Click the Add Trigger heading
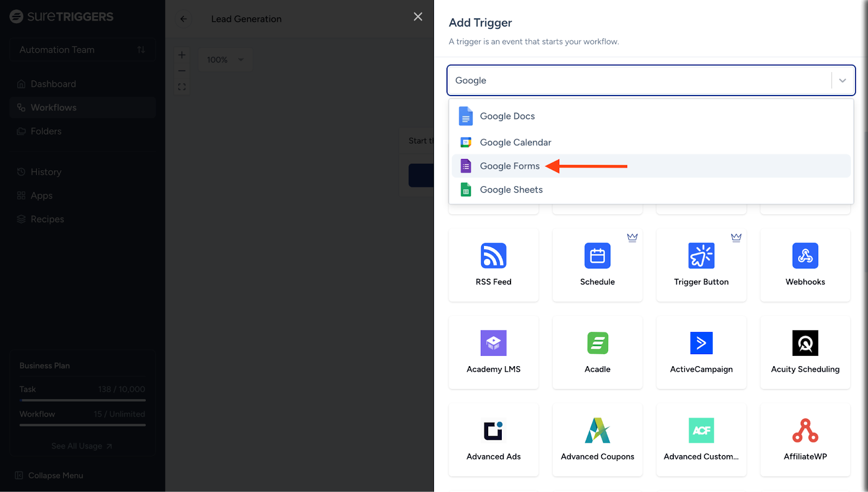Image resolution: width=868 pixels, height=492 pixels. pos(480,23)
